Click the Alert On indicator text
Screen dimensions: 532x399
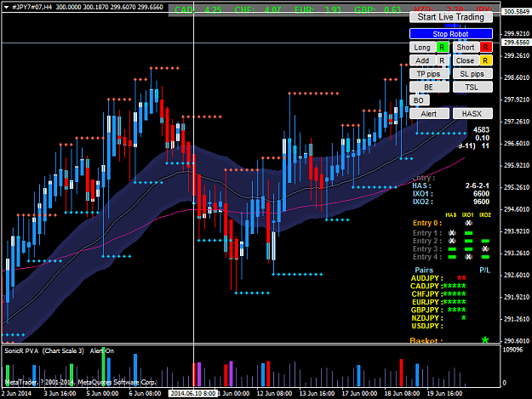pos(102,351)
